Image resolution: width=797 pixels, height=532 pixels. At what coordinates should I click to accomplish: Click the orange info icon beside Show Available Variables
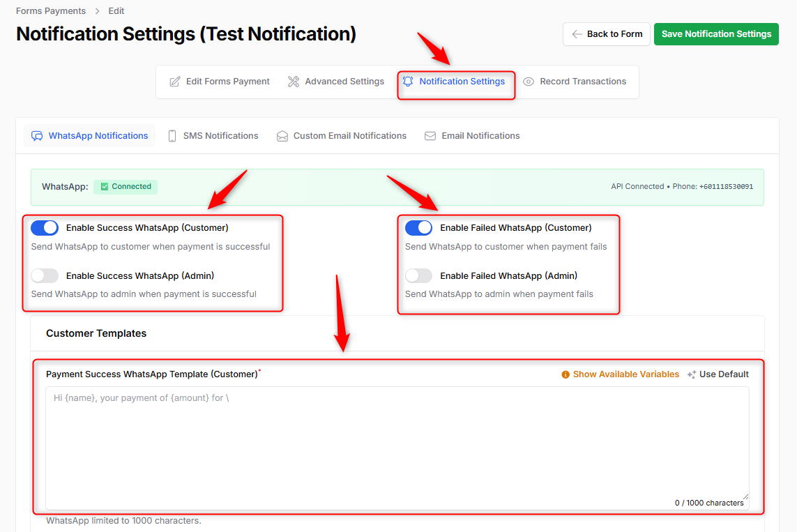566,374
